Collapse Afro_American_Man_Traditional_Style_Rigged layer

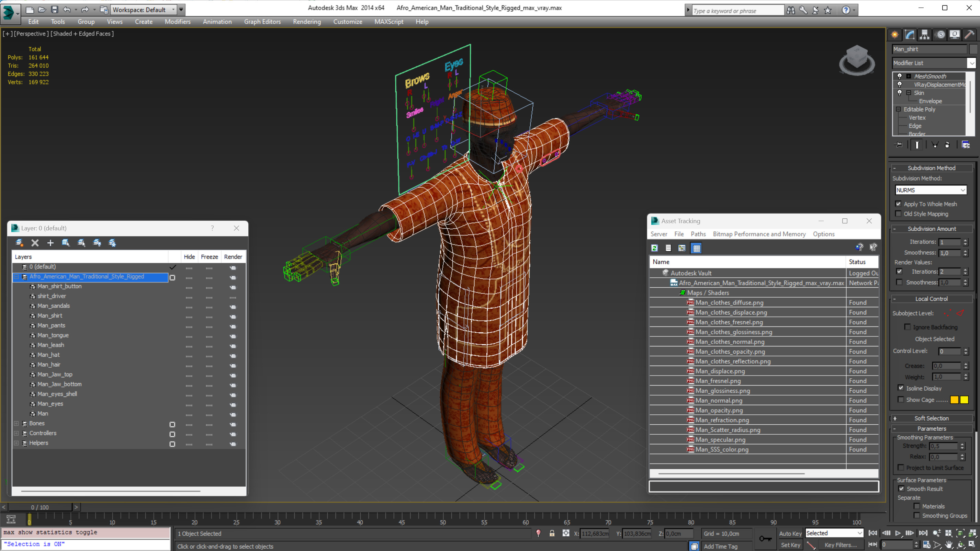click(x=16, y=276)
